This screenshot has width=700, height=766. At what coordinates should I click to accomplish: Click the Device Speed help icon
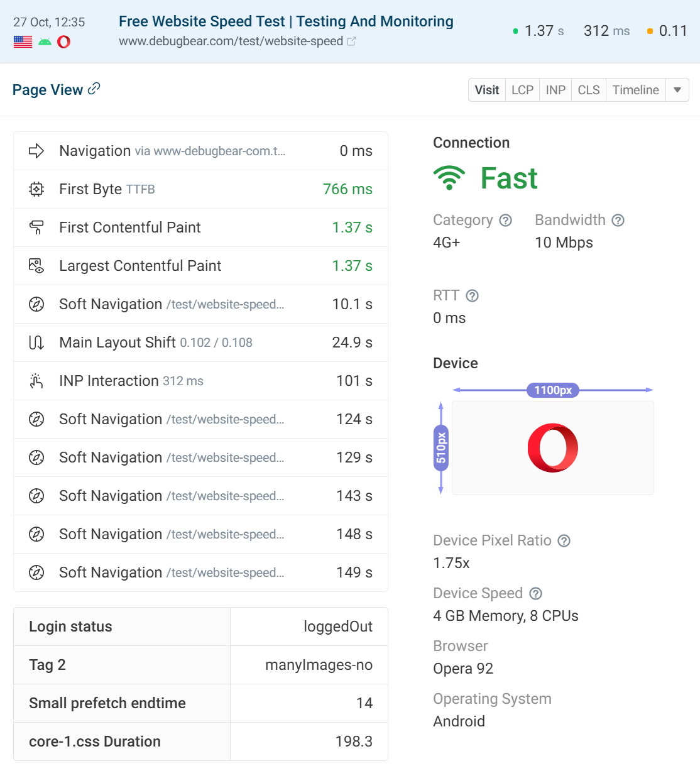tap(535, 594)
